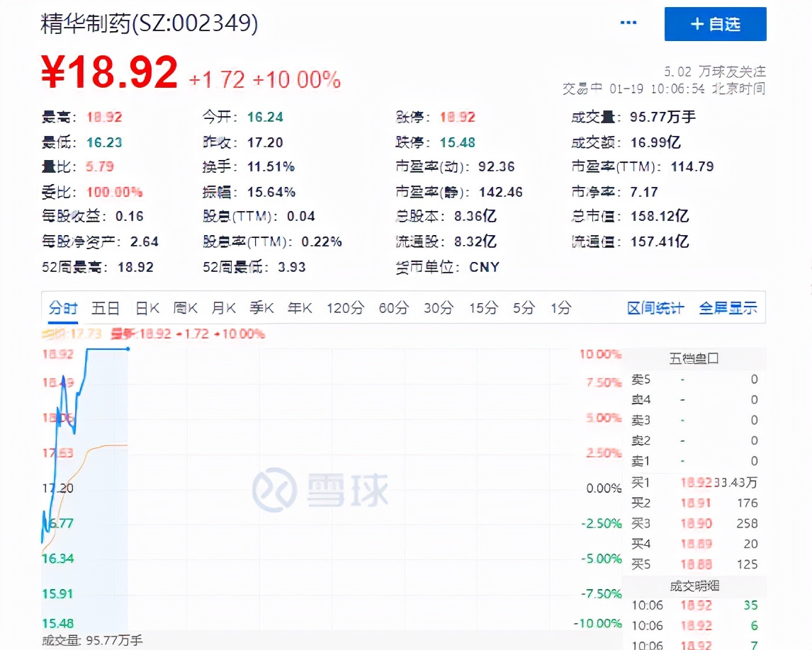
Task: Click the 5.02 万球友关注 follower count
Action: [x=715, y=71]
